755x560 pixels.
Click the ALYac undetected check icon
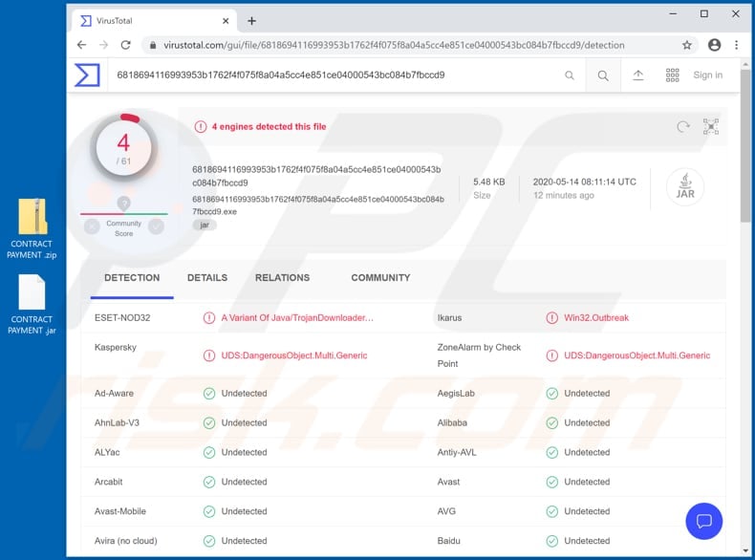[209, 453]
